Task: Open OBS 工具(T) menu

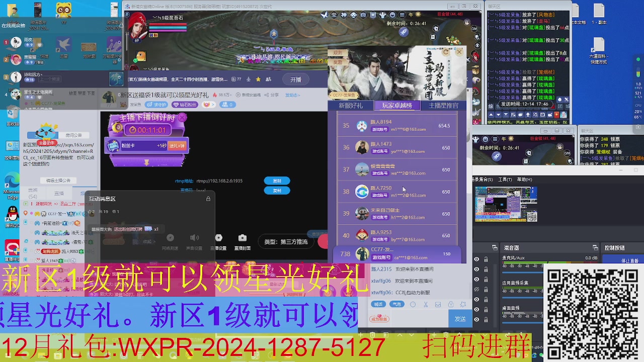Action: pyautogui.click(x=505, y=179)
